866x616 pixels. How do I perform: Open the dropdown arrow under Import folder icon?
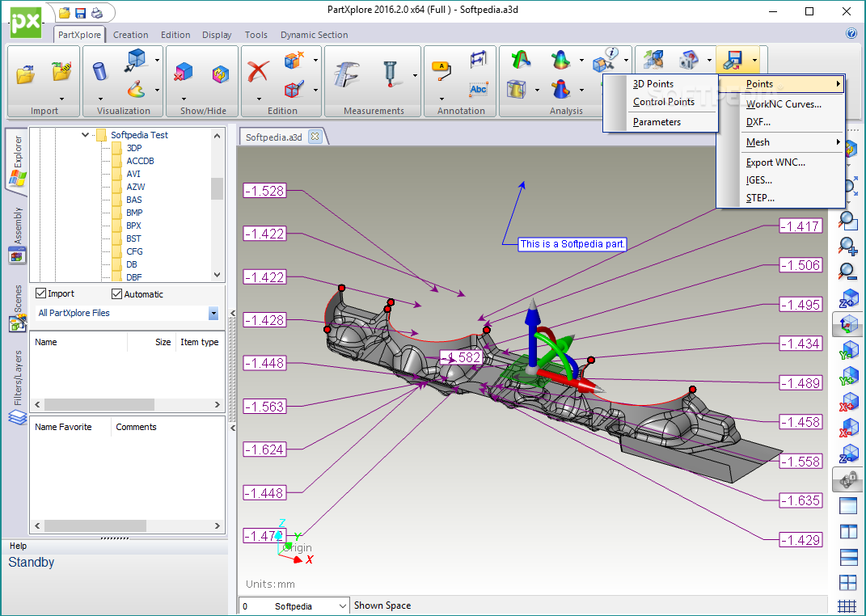[x=61, y=99]
